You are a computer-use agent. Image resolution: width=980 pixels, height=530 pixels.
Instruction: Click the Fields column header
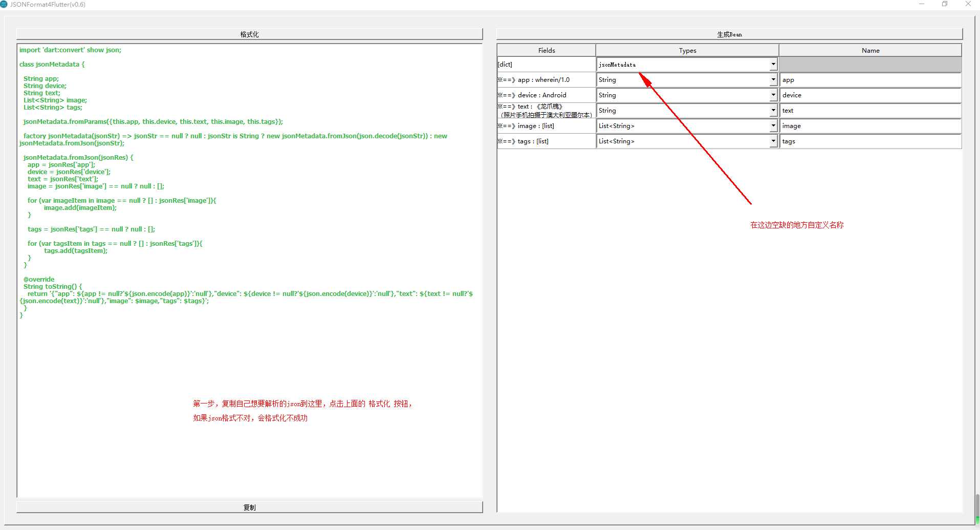click(x=547, y=50)
